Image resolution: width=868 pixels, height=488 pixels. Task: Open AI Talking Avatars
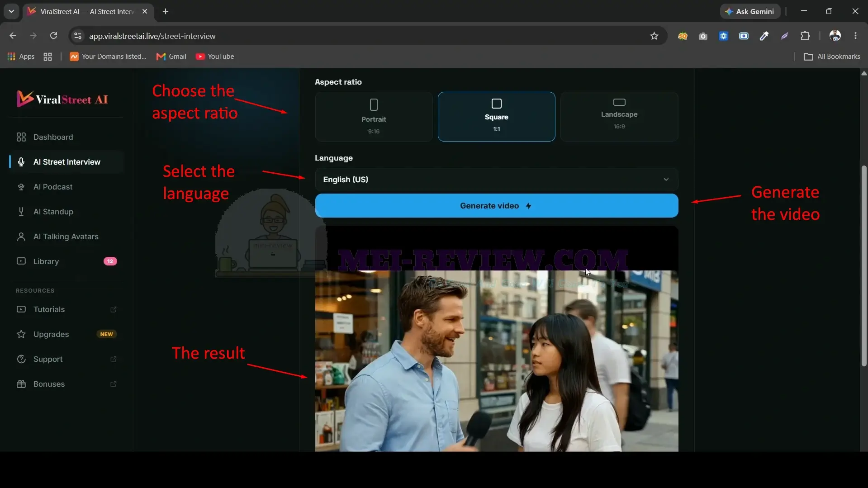coord(66,237)
